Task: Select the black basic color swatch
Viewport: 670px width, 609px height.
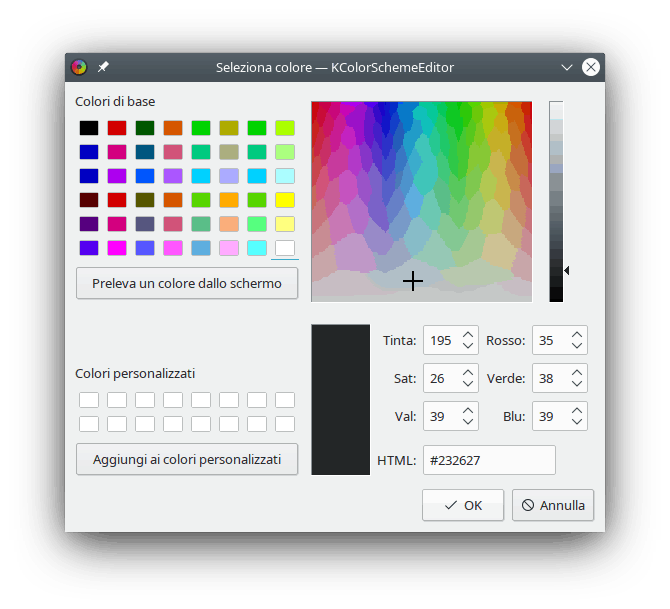Action: pyautogui.click(x=89, y=128)
